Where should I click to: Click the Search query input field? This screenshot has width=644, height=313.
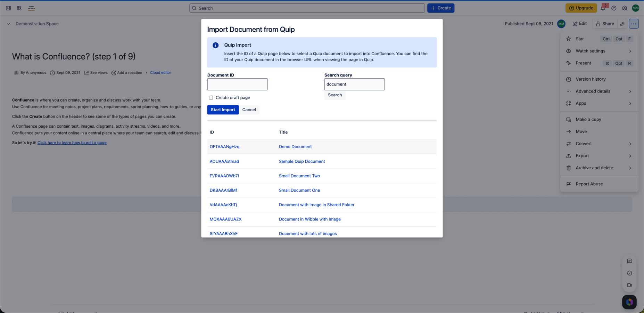point(354,85)
